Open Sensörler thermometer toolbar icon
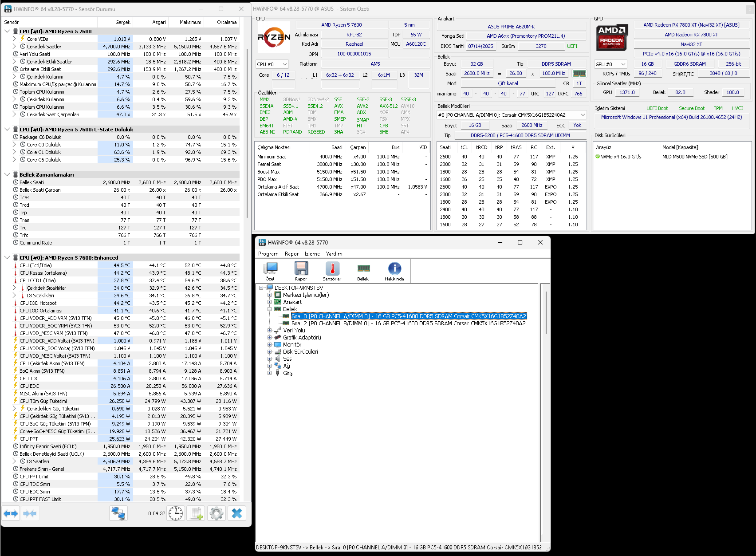 332,271
